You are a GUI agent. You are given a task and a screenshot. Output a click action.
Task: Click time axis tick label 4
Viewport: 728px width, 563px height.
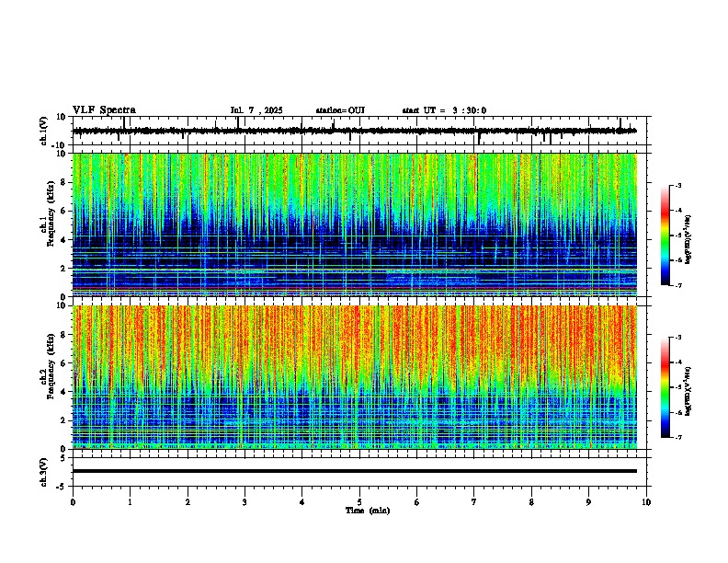302,502
